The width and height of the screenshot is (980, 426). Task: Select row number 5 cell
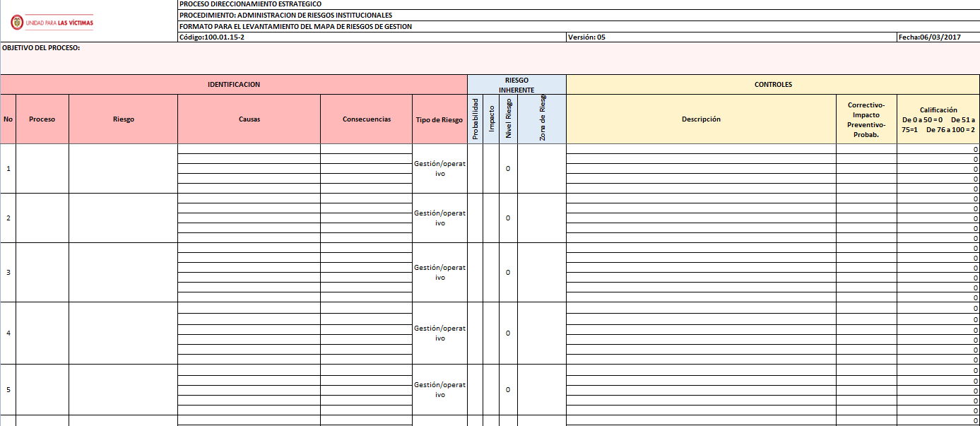pos(8,390)
